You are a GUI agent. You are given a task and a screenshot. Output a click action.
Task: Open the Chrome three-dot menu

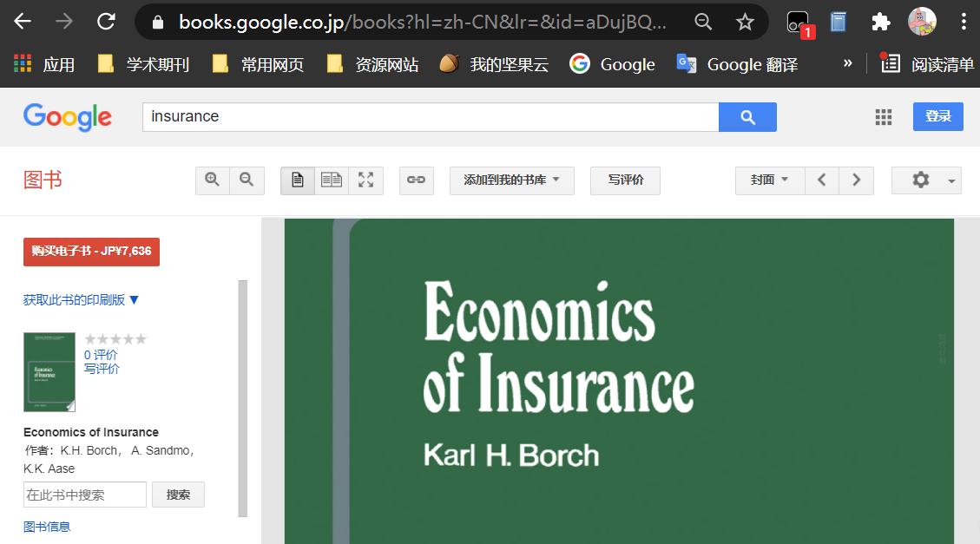(964, 22)
